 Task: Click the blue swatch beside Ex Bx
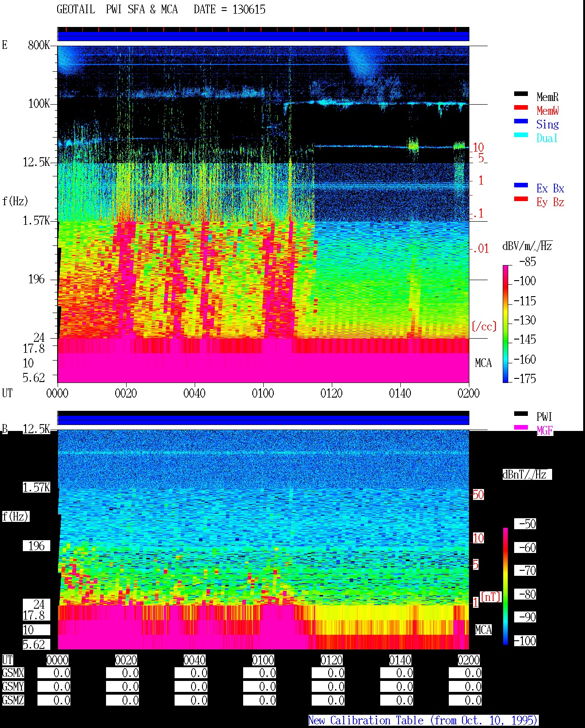click(x=521, y=186)
